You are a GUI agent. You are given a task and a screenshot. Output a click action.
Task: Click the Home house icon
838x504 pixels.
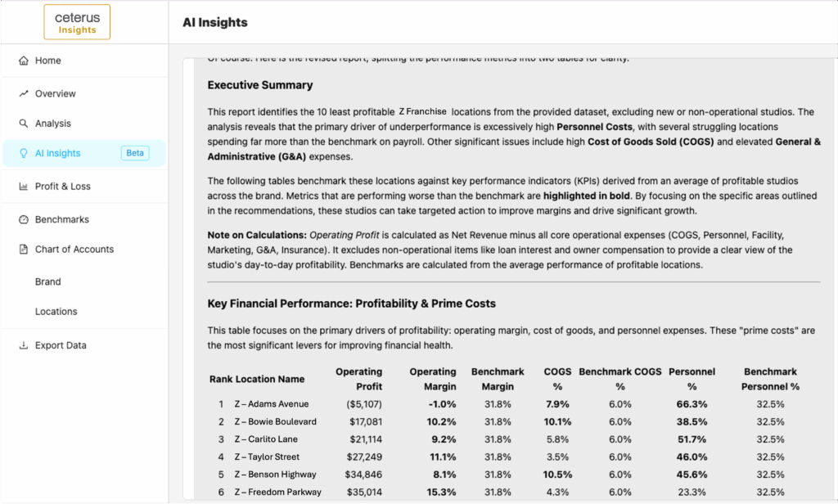coord(24,61)
